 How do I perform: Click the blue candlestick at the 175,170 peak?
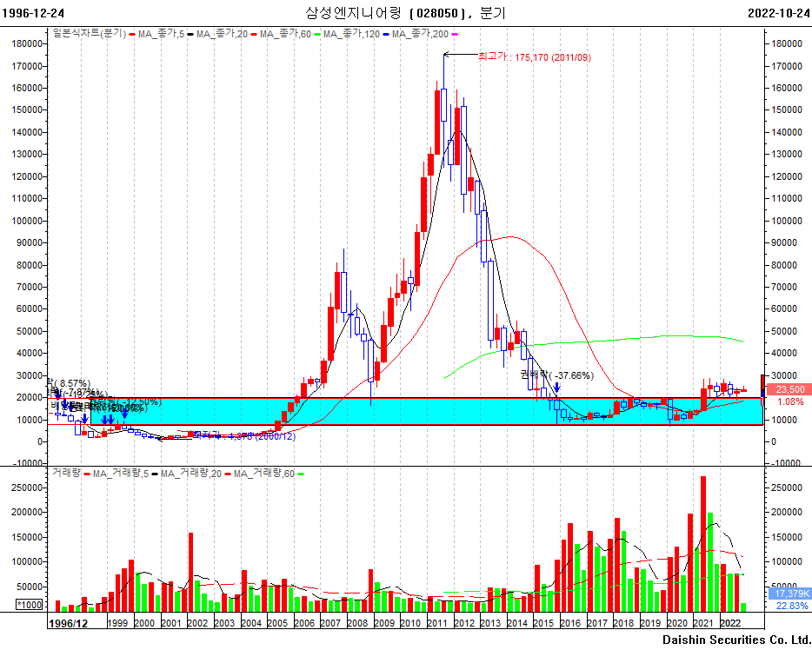point(443,105)
